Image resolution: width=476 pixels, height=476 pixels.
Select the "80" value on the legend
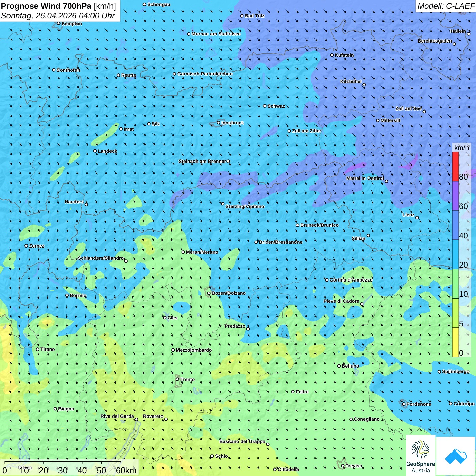tap(463, 177)
